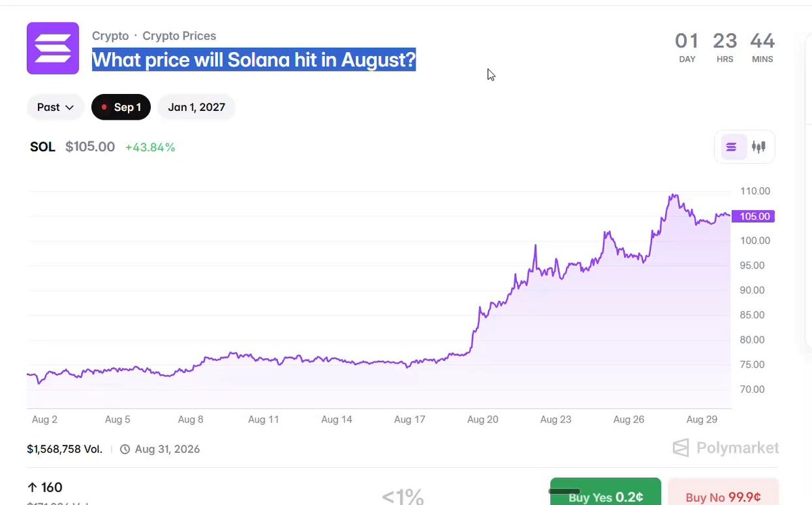Click the Aug 31, 2026 end date
The image size is (812, 505).
click(167, 449)
